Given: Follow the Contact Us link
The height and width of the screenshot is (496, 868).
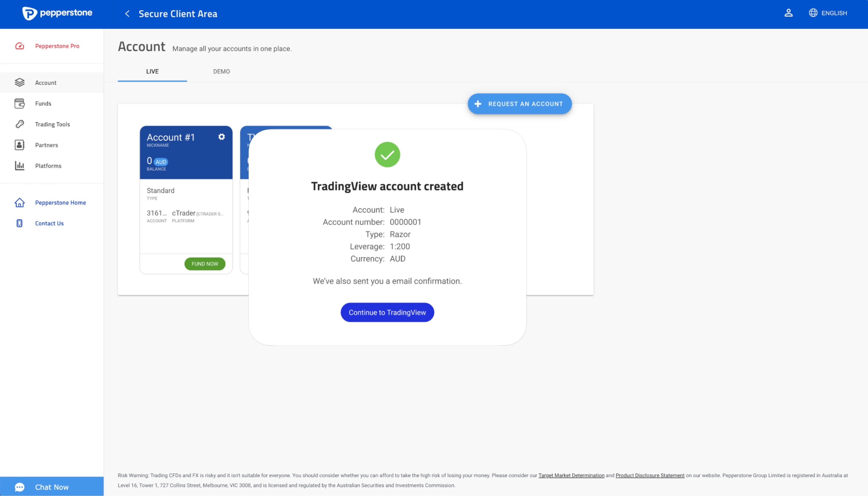Looking at the screenshot, I should (49, 224).
